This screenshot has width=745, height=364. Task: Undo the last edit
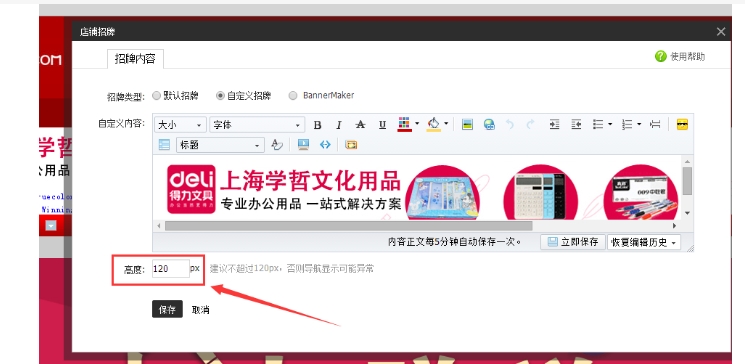click(x=510, y=125)
